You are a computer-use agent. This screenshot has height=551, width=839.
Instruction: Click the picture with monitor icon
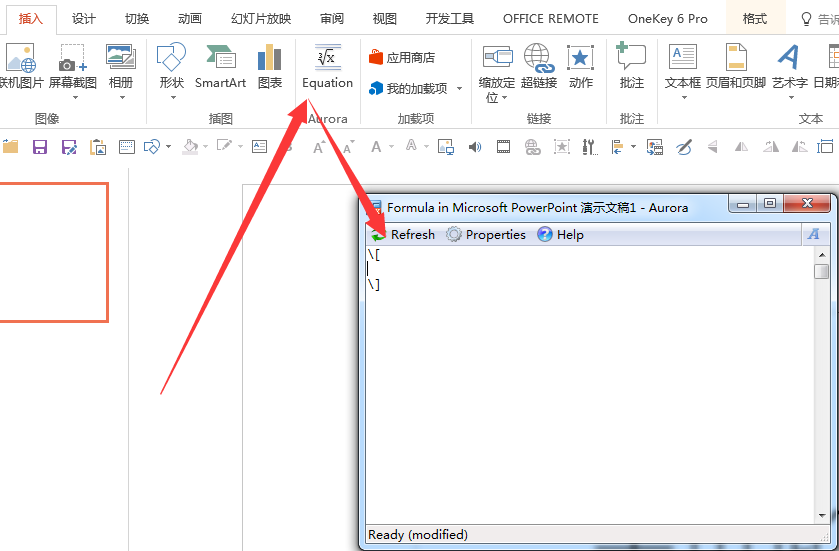click(446, 147)
